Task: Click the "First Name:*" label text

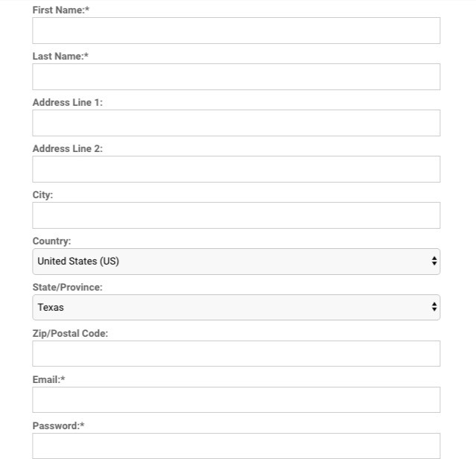Action: [61, 10]
